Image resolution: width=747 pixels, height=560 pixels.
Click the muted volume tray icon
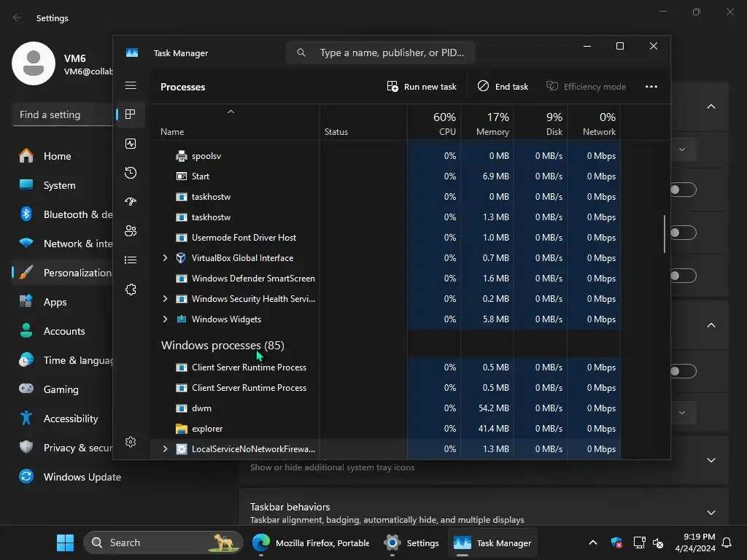coord(658,542)
